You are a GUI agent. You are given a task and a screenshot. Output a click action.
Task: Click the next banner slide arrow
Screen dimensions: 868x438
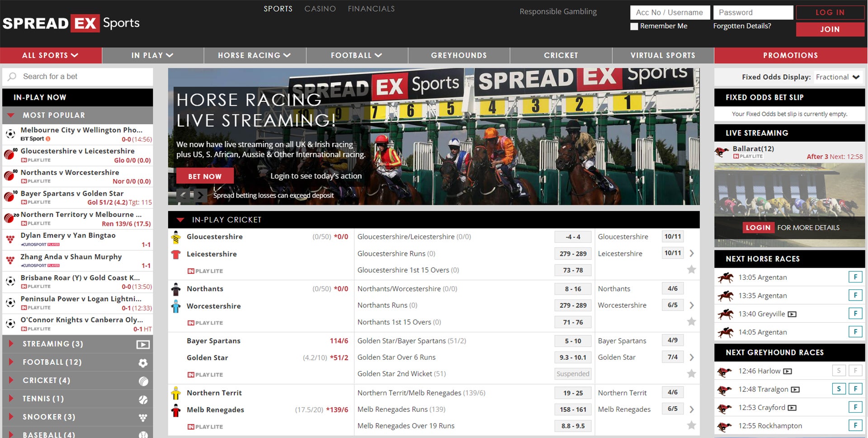(201, 195)
